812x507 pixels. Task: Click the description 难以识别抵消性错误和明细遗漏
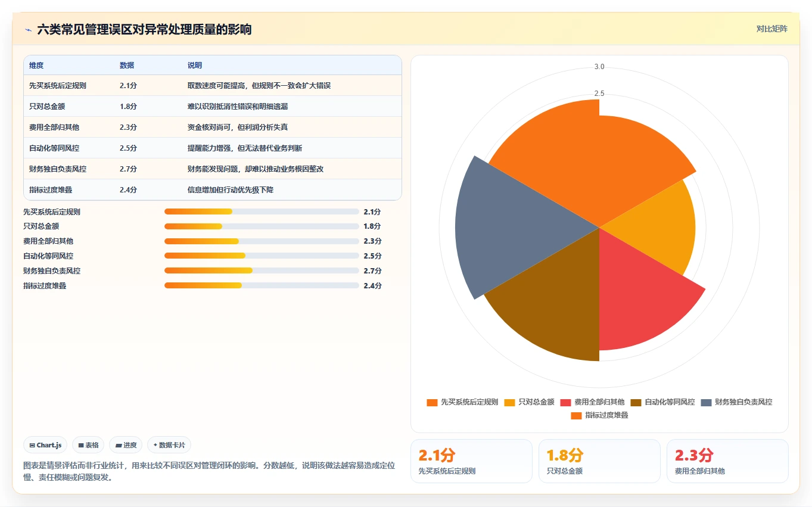click(x=238, y=107)
